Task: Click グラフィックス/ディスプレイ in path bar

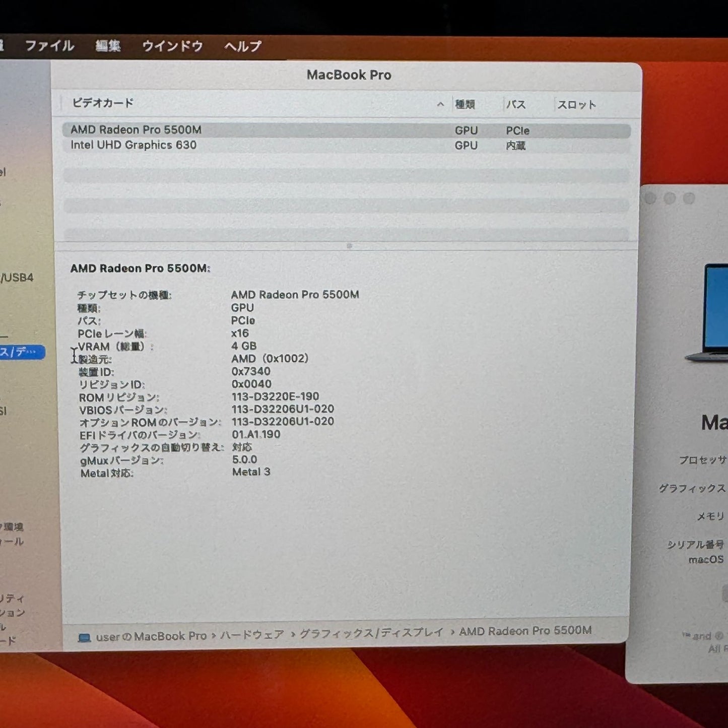Action: (x=371, y=633)
